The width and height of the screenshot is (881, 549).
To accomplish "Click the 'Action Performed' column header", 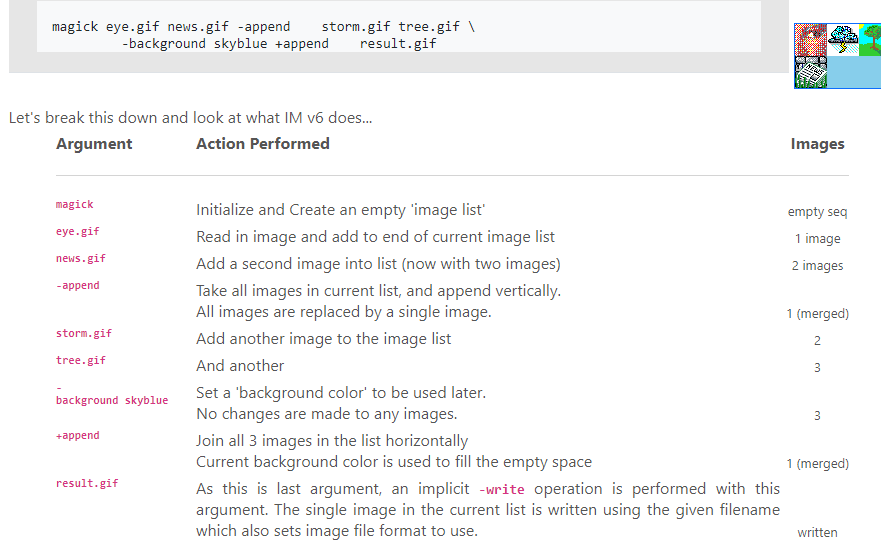I will point(263,144).
